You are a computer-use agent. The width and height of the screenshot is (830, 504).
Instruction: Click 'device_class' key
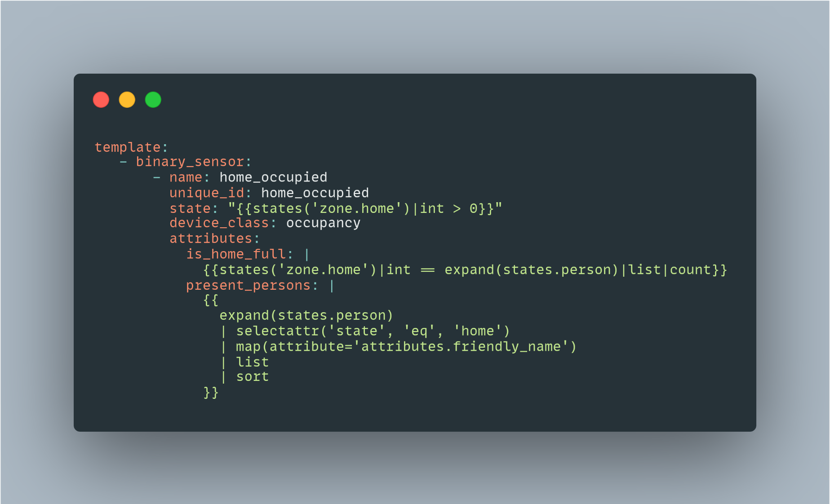pos(219,223)
